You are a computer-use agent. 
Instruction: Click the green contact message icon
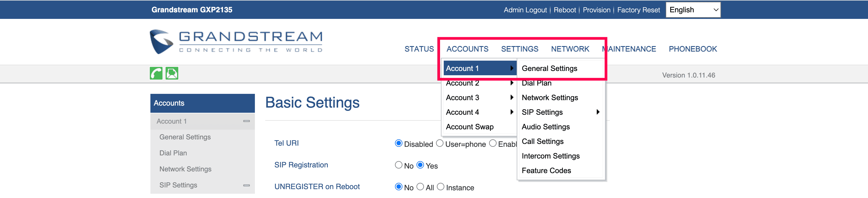pos(172,73)
